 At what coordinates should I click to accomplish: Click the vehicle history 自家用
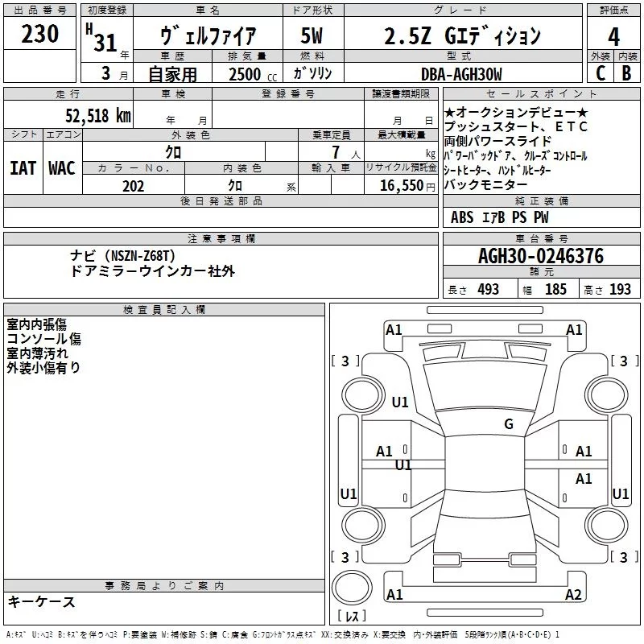click(172, 74)
